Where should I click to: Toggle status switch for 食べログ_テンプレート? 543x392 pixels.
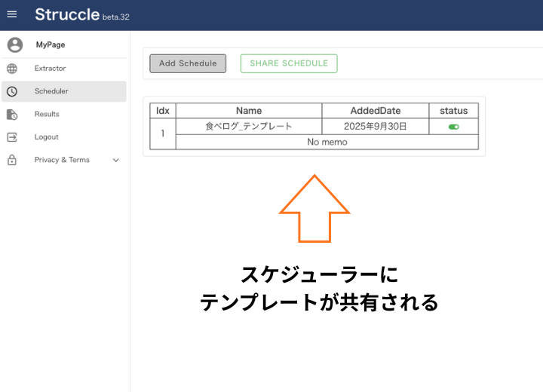tap(453, 127)
